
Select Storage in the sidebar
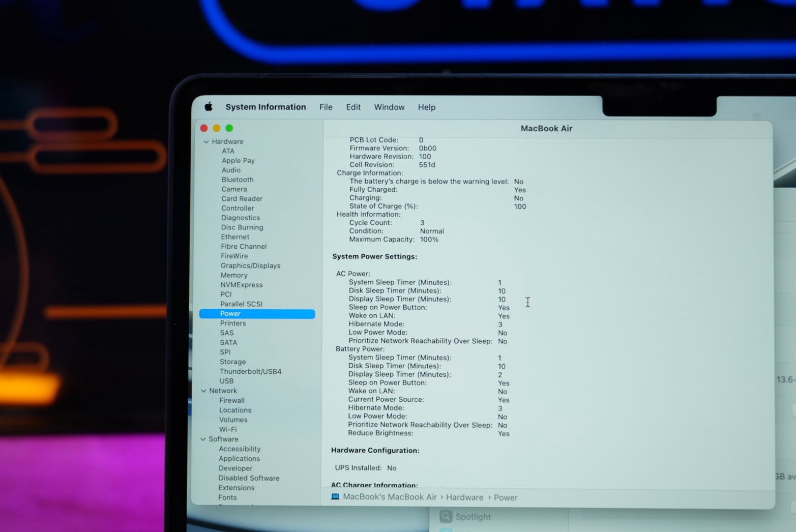point(232,362)
